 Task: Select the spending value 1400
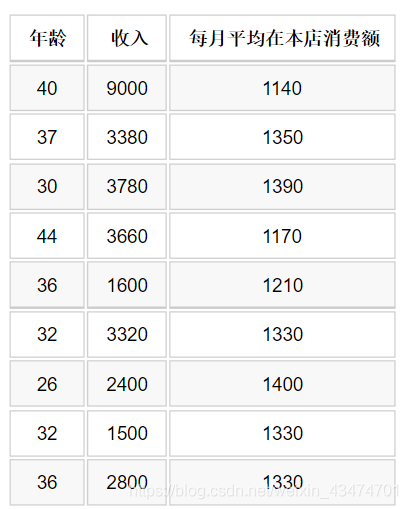(x=282, y=384)
